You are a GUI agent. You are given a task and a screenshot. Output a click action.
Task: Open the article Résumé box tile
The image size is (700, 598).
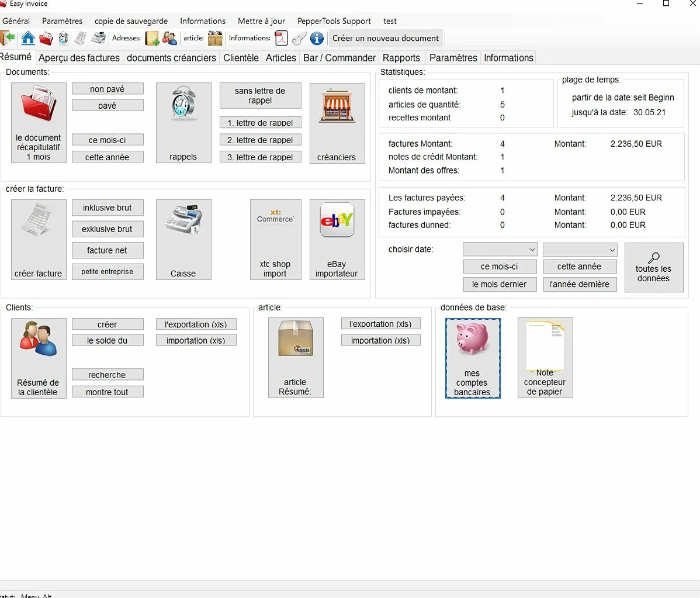296,358
